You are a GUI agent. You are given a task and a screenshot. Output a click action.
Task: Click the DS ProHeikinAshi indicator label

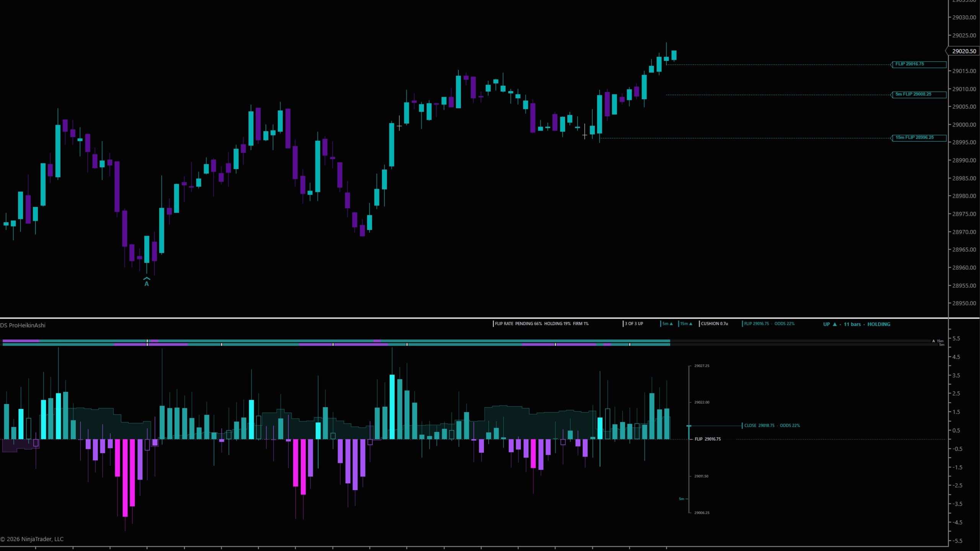23,325
